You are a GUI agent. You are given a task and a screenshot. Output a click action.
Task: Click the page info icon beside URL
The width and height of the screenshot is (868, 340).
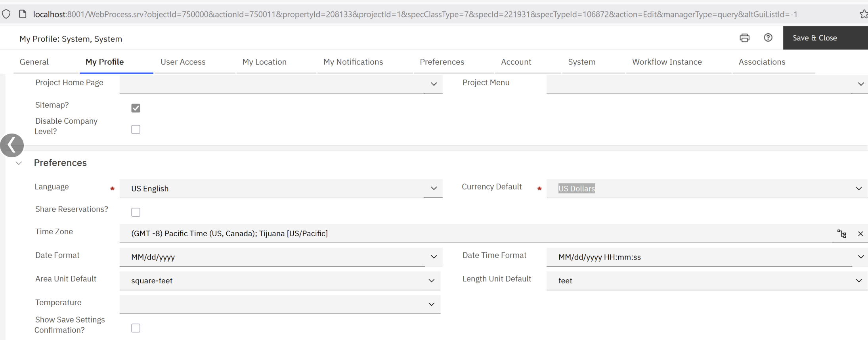pos(23,14)
